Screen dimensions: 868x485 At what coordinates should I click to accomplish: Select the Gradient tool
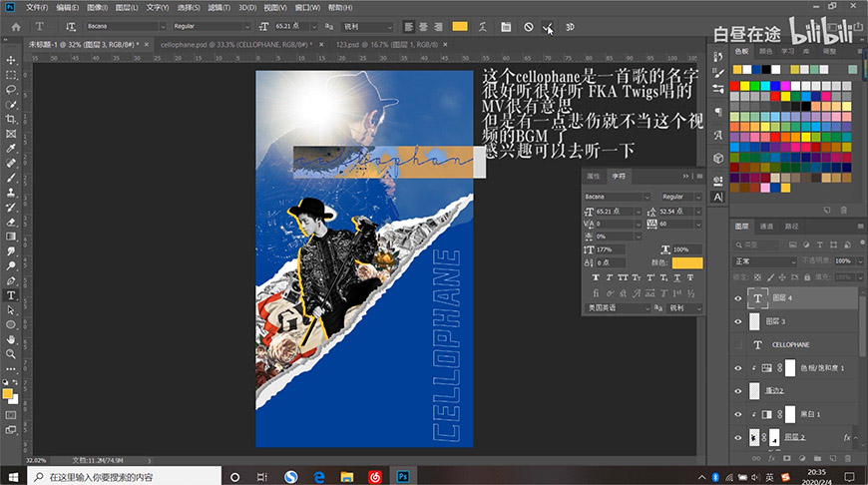(11, 237)
